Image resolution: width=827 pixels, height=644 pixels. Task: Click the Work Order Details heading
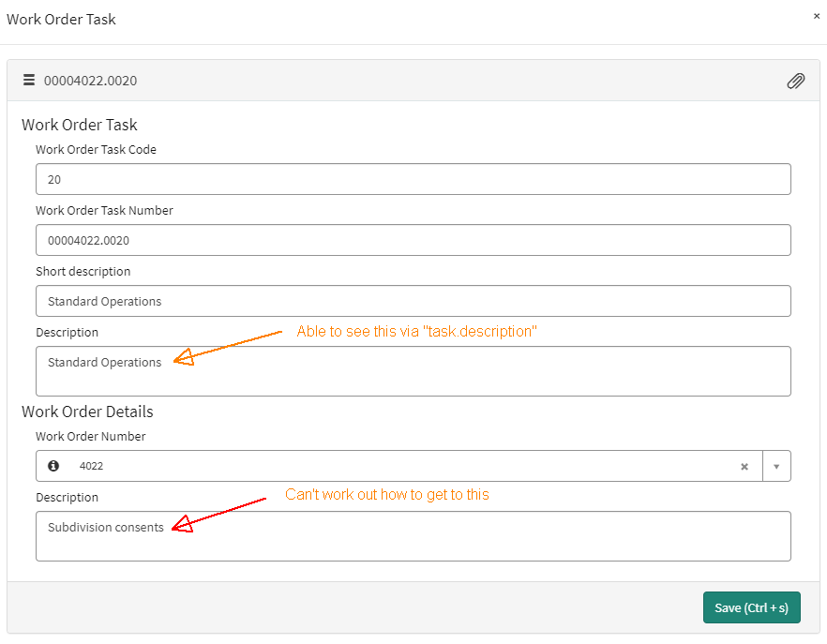pyautogui.click(x=87, y=412)
